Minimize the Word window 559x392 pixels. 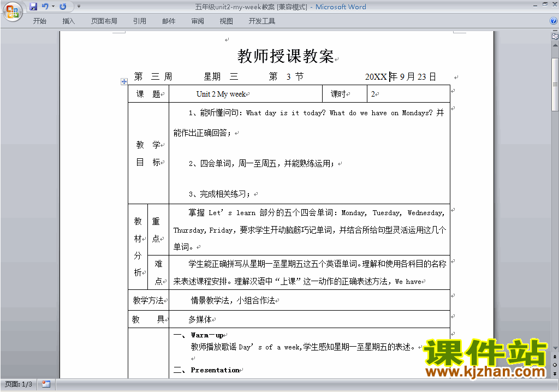tap(535, 5)
